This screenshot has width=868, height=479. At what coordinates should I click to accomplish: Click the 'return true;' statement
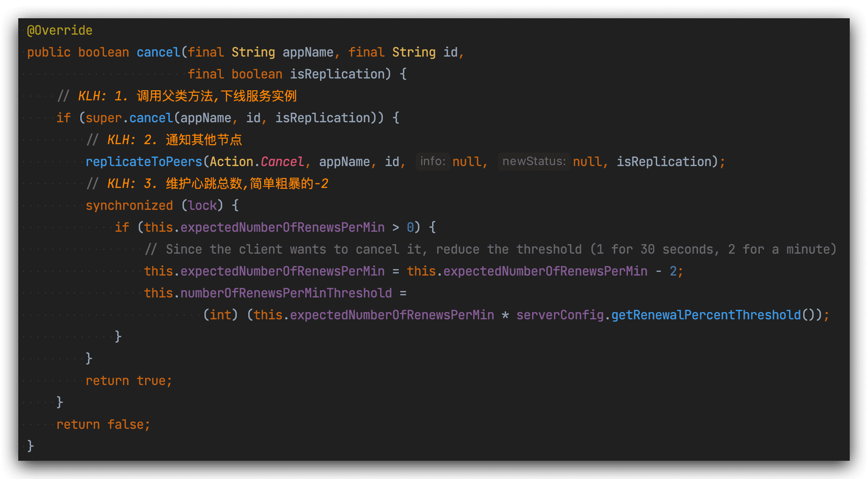click(129, 381)
